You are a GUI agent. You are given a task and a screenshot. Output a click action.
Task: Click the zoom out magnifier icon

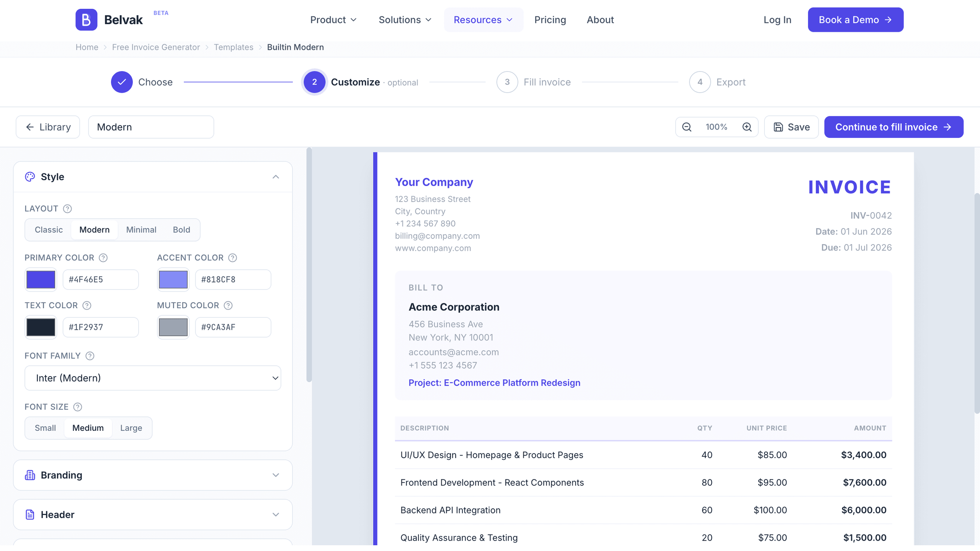tap(687, 127)
